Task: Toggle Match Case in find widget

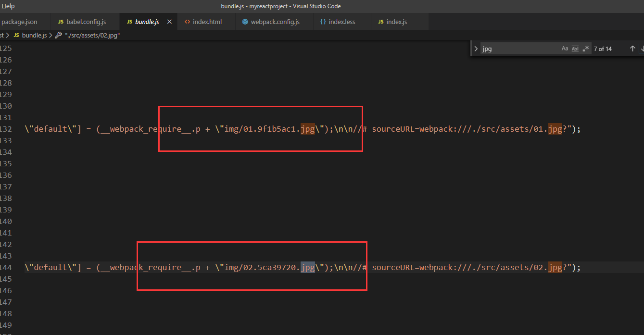Action: pos(565,49)
